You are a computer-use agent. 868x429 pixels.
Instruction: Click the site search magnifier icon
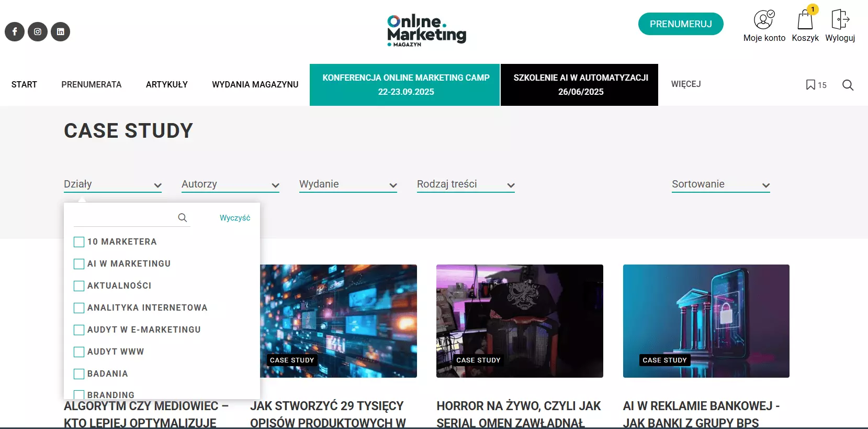[848, 85]
